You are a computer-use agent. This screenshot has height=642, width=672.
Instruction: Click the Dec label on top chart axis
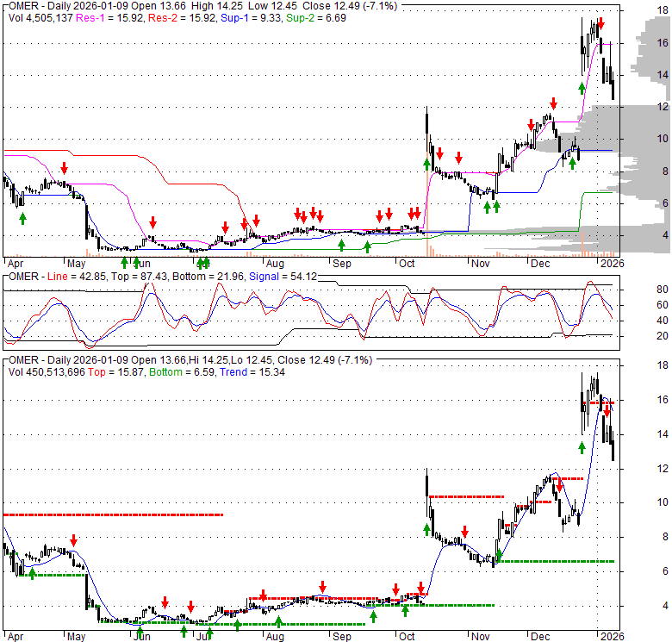click(540, 263)
